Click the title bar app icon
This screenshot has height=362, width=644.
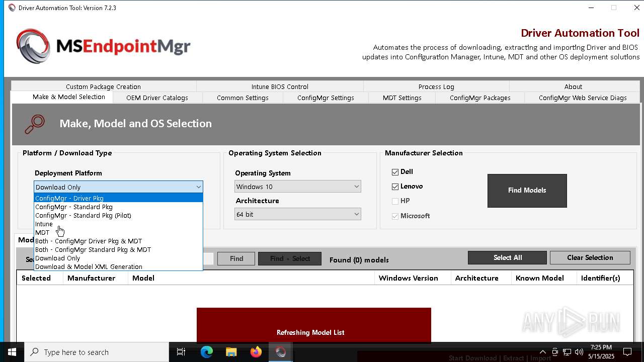click(x=12, y=8)
